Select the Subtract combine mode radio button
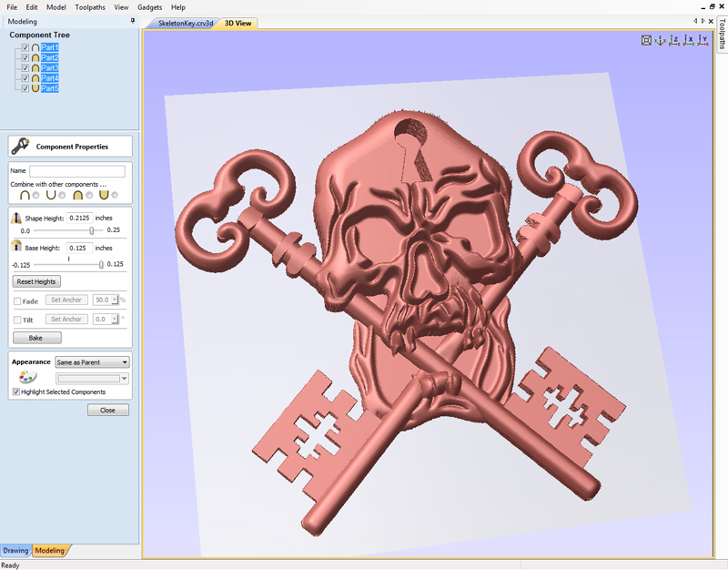 (62, 195)
